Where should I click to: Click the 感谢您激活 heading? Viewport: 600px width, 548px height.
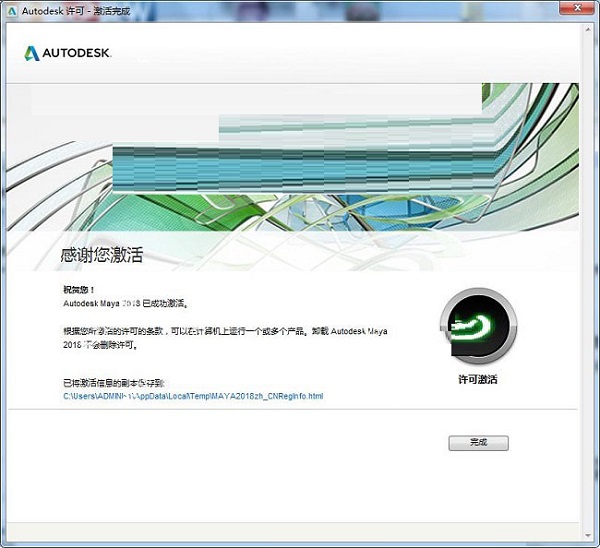102,255
